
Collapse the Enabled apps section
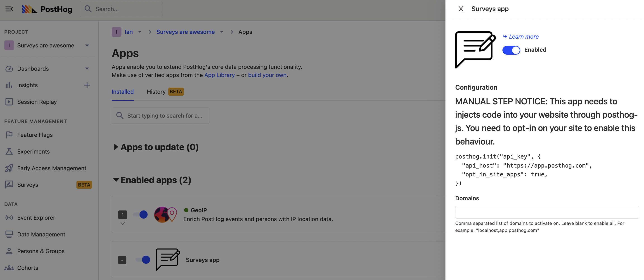(116, 180)
